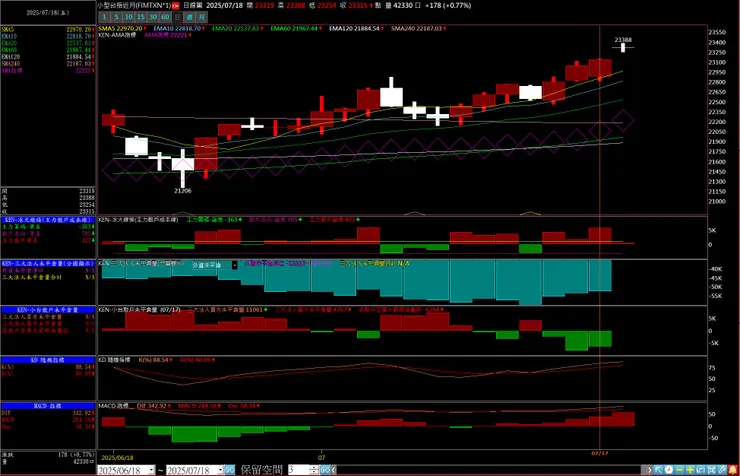Click the EMA10 22818.70 legend label
This screenshot has width=740, height=476.
tap(177, 28)
